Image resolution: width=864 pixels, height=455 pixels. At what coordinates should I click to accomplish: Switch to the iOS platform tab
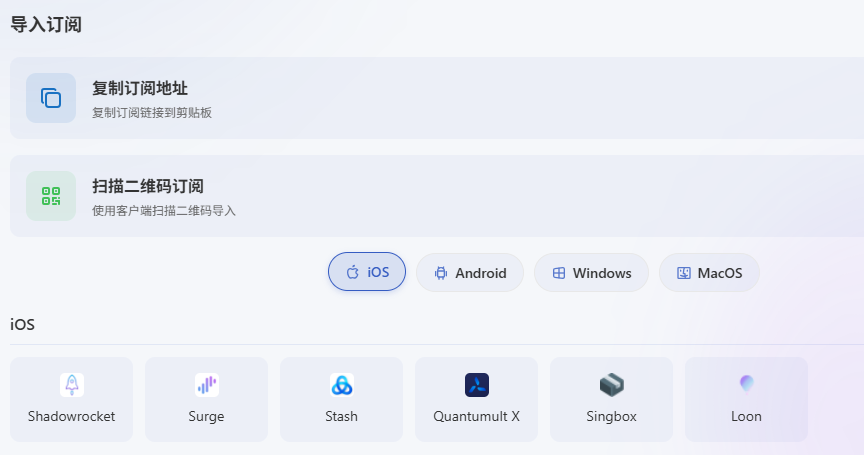367,272
